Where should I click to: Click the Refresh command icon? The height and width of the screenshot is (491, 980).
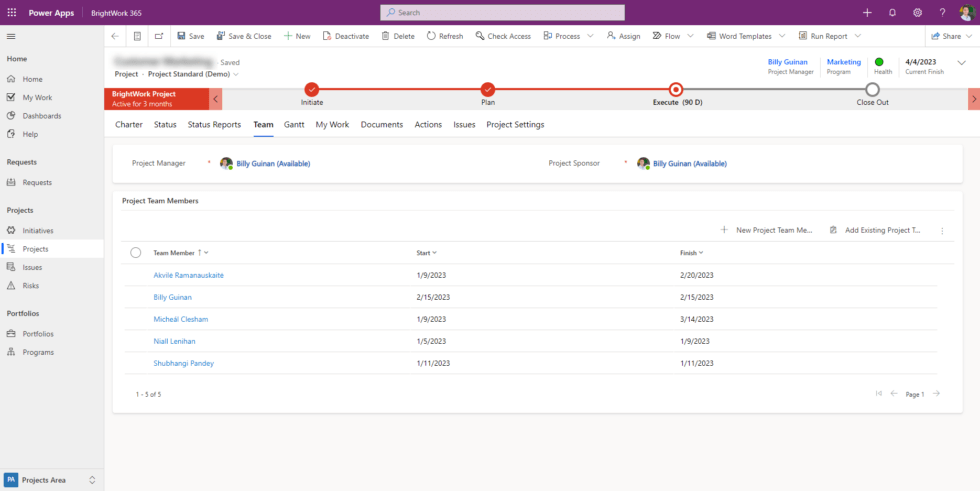[431, 36]
